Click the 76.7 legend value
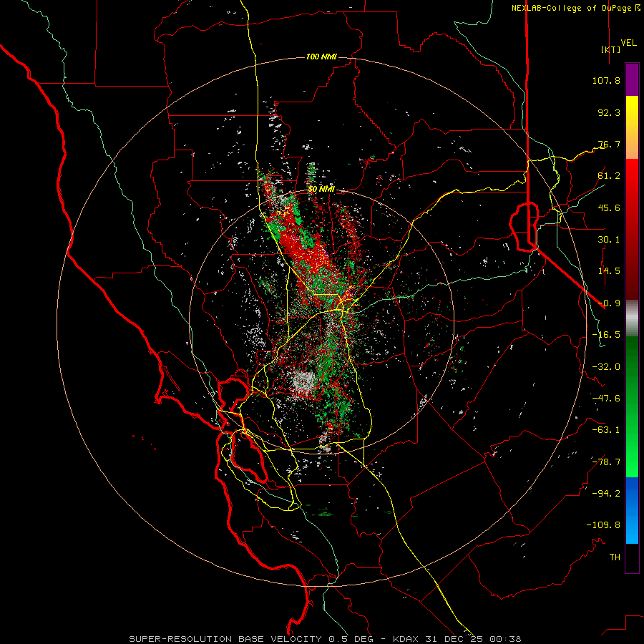The image size is (644, 644). click(609, 144)
